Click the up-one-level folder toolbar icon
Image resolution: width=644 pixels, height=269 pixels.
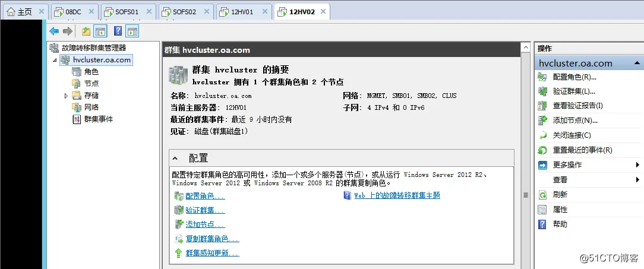pyautogui.click(x=86, y=31)
